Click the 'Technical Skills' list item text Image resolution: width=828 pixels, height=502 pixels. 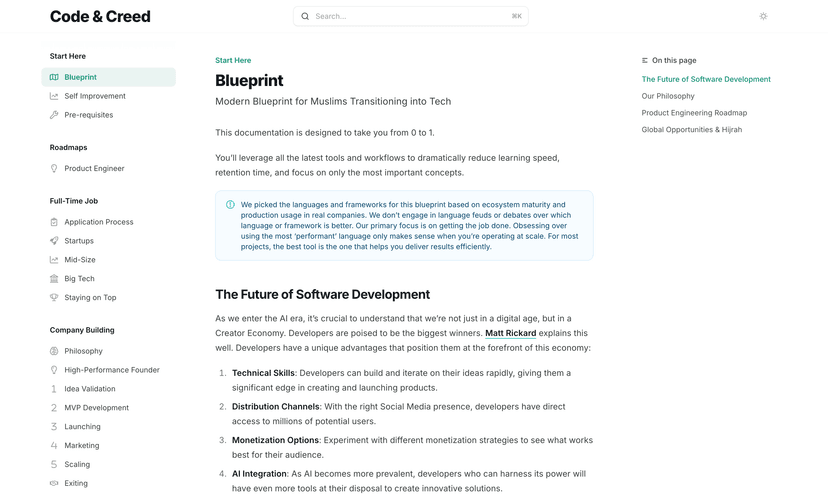263,373
